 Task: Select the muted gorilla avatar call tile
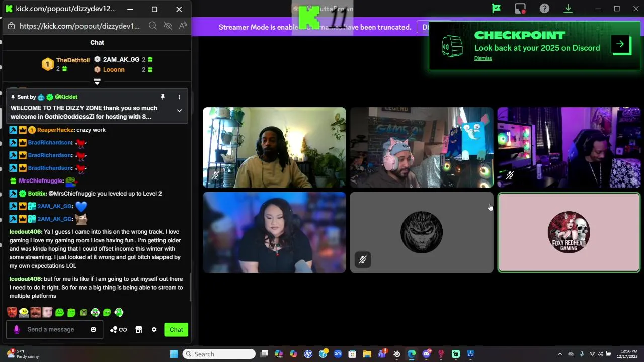pos(422,232)
